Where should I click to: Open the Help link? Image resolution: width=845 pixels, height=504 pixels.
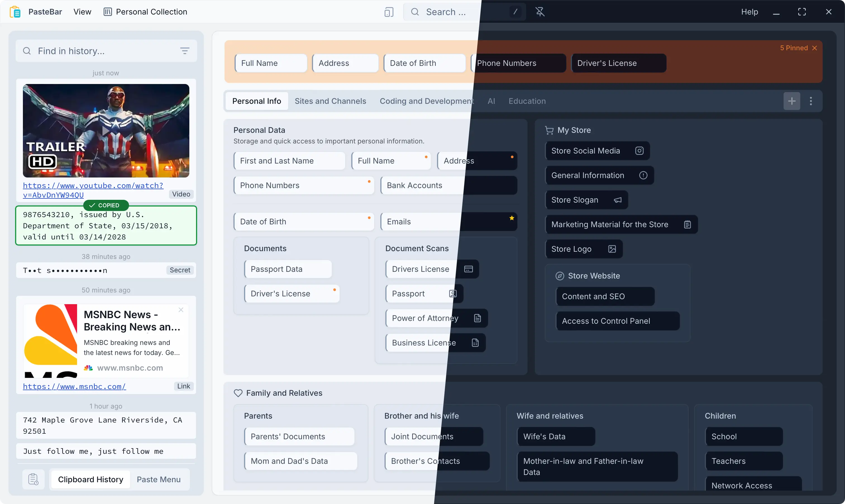pos(749,11)
